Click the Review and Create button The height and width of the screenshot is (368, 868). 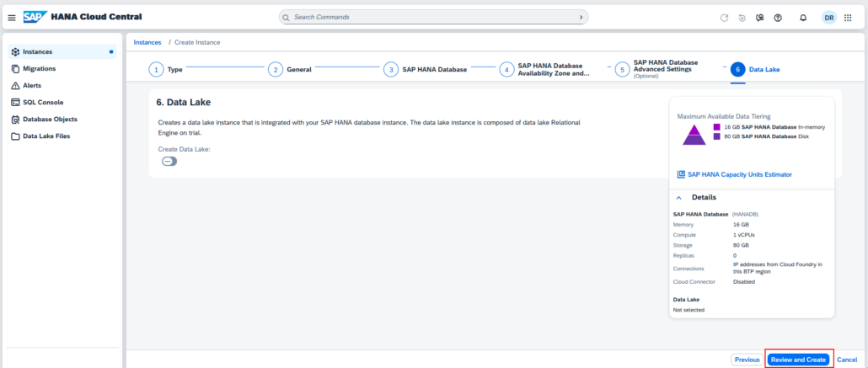point(799,360)
